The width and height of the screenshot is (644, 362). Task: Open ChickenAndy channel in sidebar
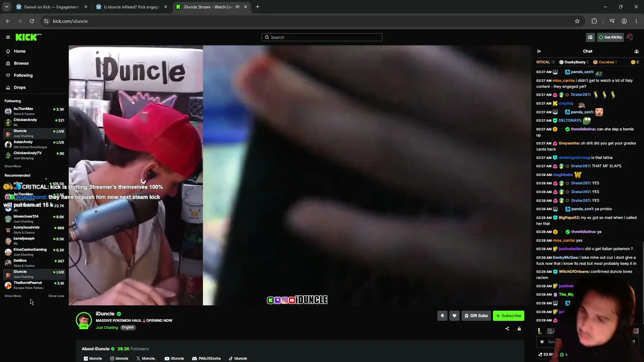(x=34, y=122)
